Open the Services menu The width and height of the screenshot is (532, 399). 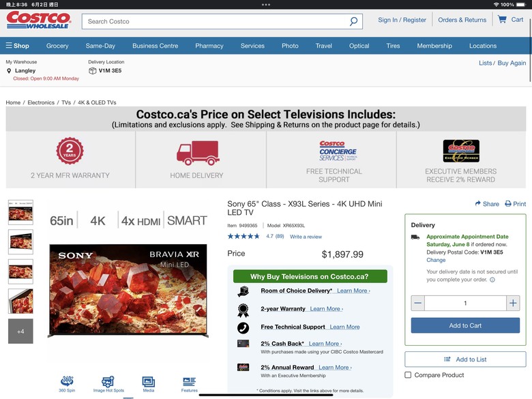point(252,46)
